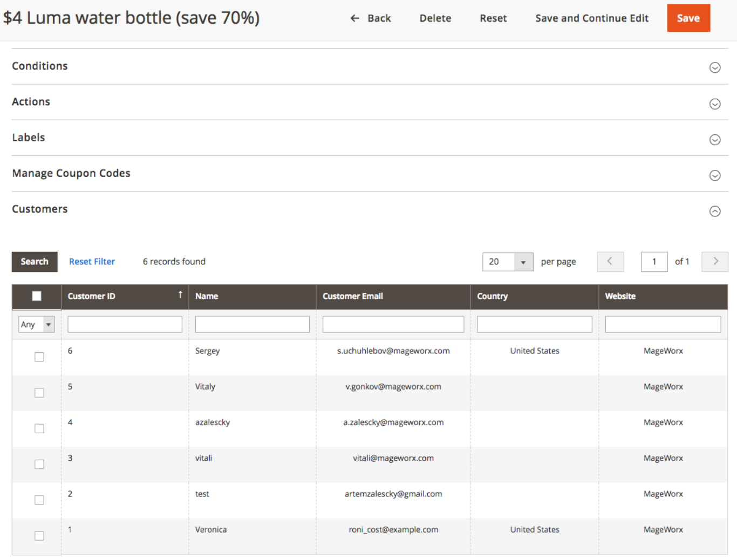Click the Search button
The height and width of the screenshot is (560, 737).
(35, 262)
